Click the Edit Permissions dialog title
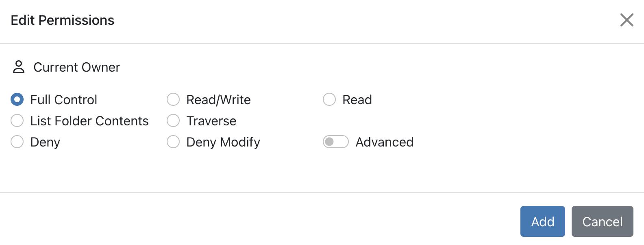Viewport: 644px width, 245px height. click(63, 20)
